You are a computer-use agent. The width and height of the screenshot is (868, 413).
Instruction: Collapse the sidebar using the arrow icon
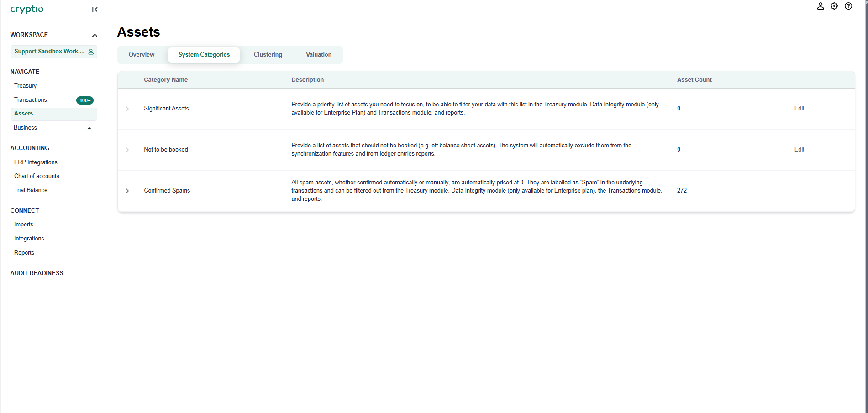[x=95, y=10]
